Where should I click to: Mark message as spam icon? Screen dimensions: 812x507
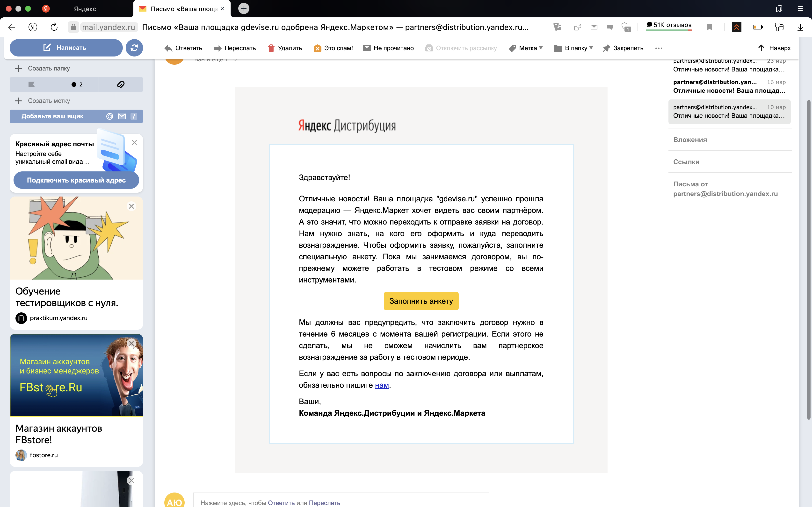click(317, 48)
